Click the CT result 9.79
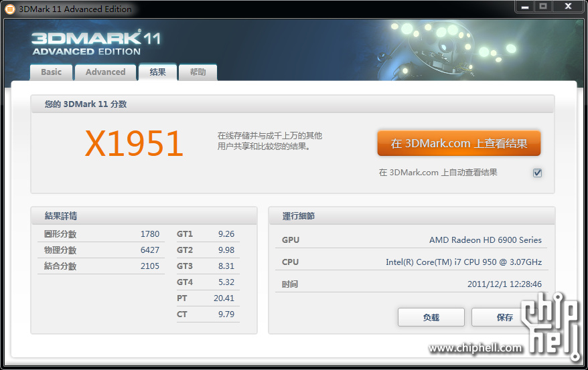The height and width of the screenshot is (370, 588). tap(226, 314)
